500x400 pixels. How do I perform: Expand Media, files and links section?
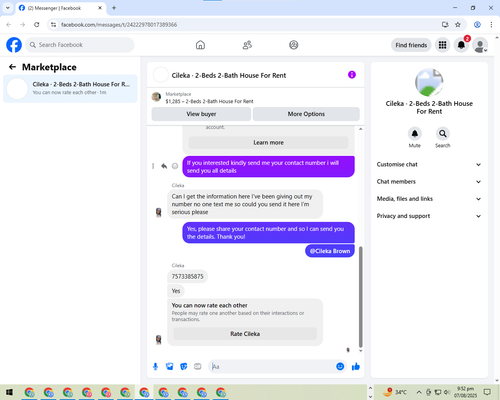(429, 199)
